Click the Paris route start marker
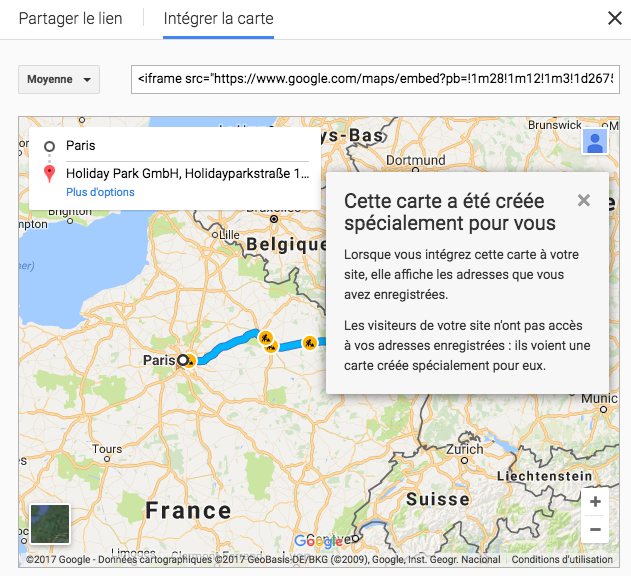The width and height of the screenshot is (631, 576). [183, 360]
